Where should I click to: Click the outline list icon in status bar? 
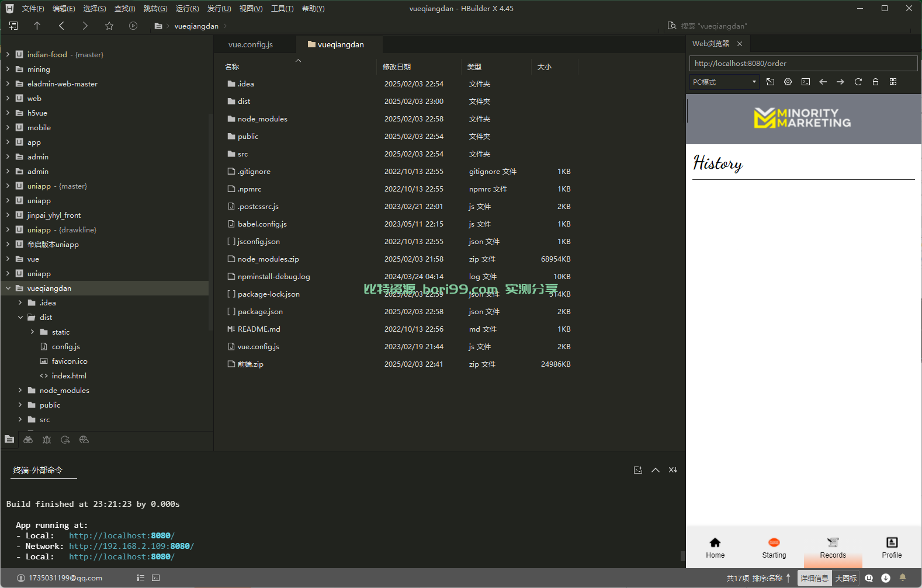141,578
